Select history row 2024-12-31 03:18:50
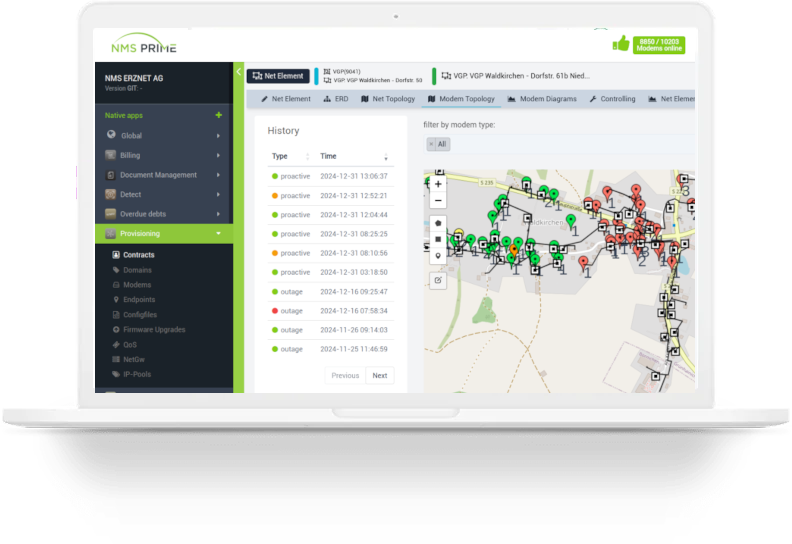 point(331,272)
